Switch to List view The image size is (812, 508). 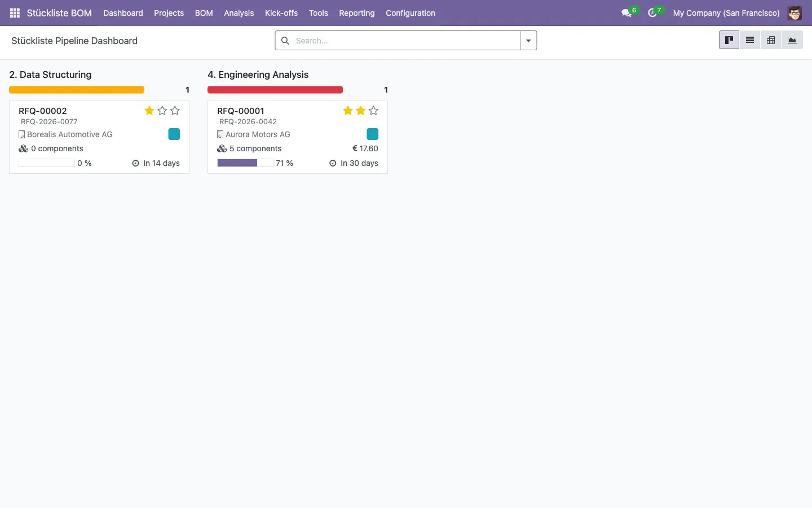click(750, 40)
